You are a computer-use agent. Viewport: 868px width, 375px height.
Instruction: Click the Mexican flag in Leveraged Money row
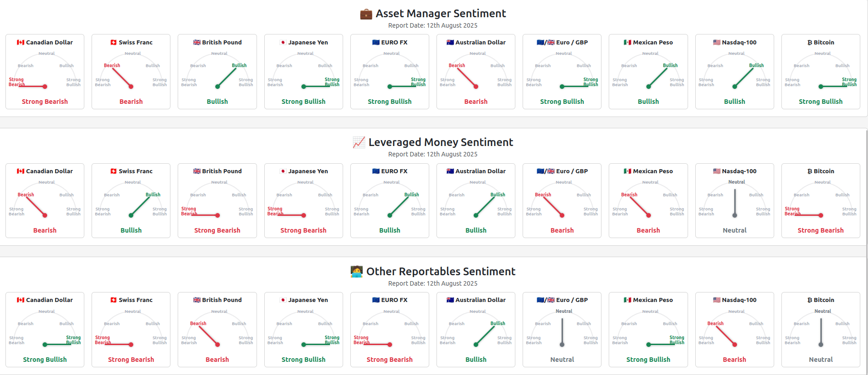point(627,171)
